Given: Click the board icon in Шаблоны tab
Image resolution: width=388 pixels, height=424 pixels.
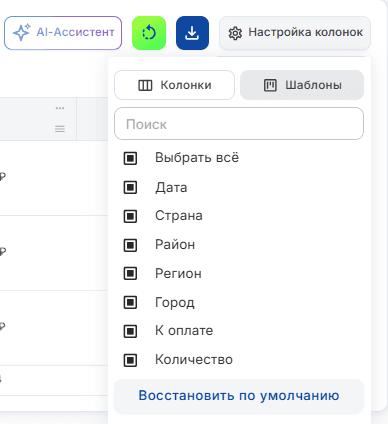Looking at the screenshot, I should [270, 85].
